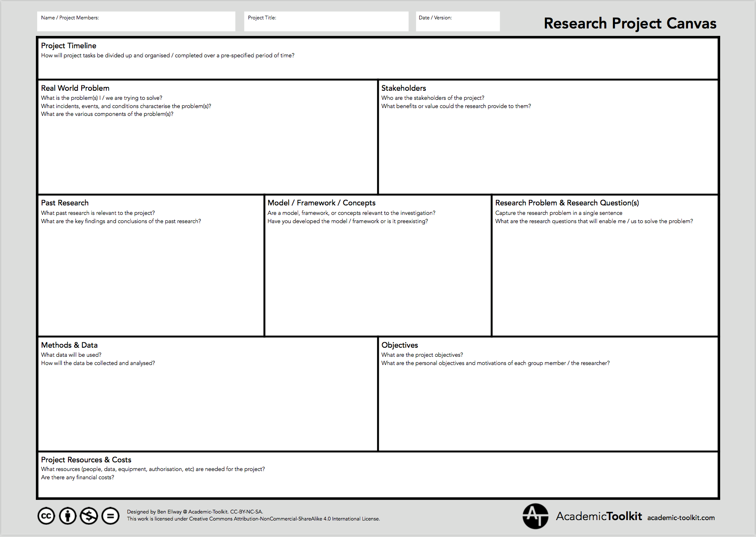This screenshot has width=756, height=537.
Task: Click 'How will the data be collected and analysed?'
Action: pos(98,363)
